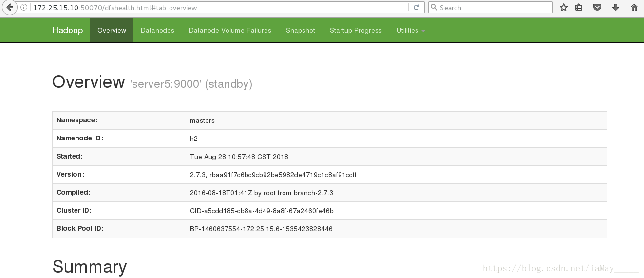Viewport: 644px width, 278px height.
Task: Open the downloads arrow icon
Action: [x=616, y=7]
